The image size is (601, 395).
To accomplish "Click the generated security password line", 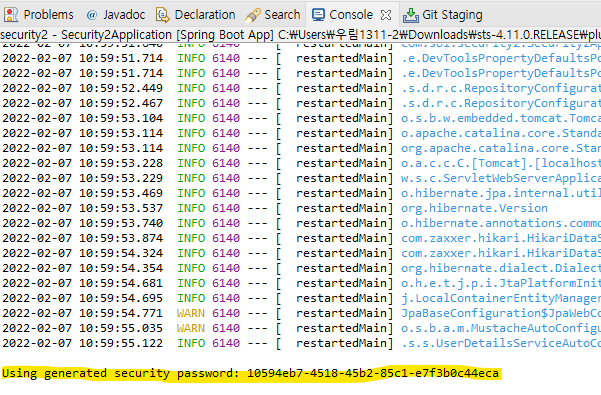I will coord(251,373).
